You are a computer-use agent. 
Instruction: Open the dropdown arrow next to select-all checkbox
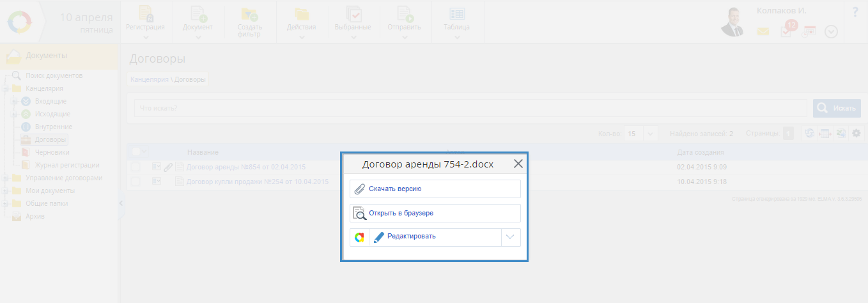(x=144, y=152)
